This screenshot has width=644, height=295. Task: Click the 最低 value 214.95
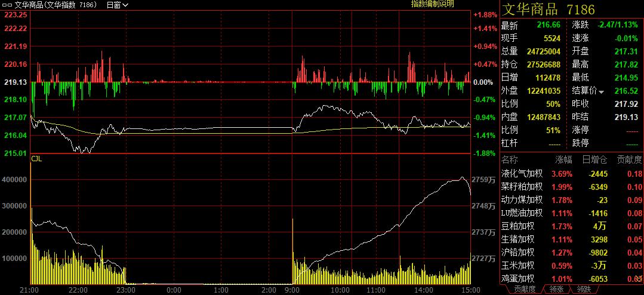[x=626, y=77]
